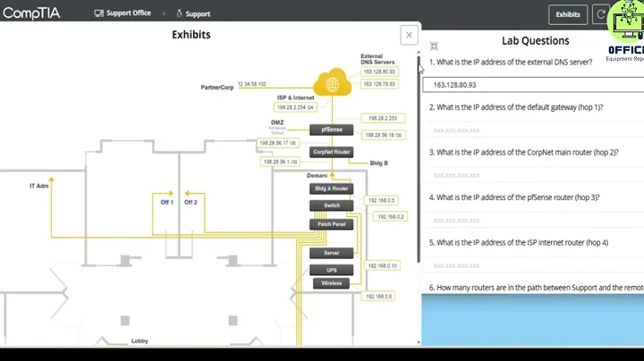Click the CompTIA logo
Image resolution: width=644 pixels, height=361 pixels.
click(31, 13)
